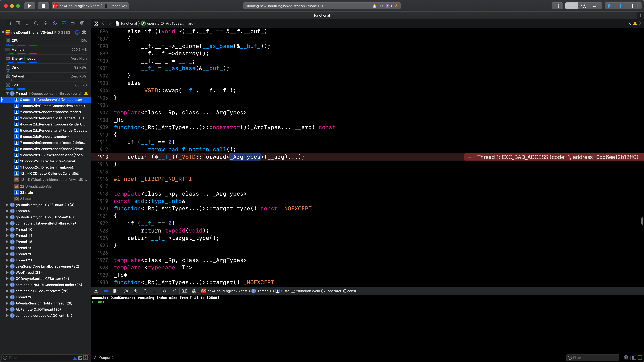644x362 pixels.
Task: Collapse Thread 1 stack disclosure triangle
Action: point(7,93)
